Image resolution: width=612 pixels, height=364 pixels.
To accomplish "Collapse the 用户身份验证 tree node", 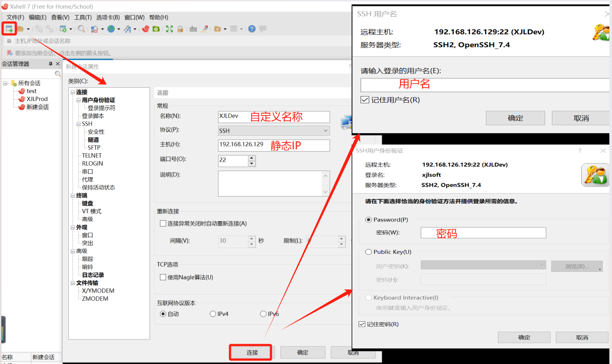I will tap(78, 100).
